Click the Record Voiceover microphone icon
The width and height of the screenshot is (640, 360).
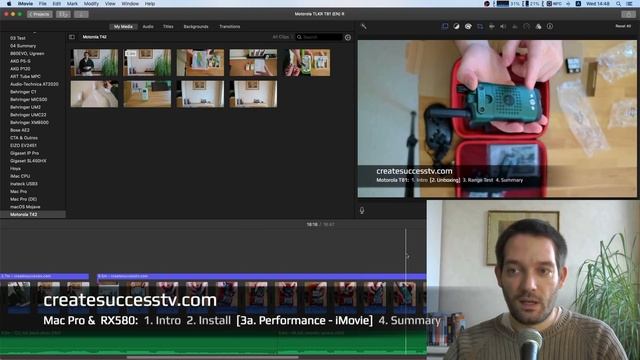point(362,210)
